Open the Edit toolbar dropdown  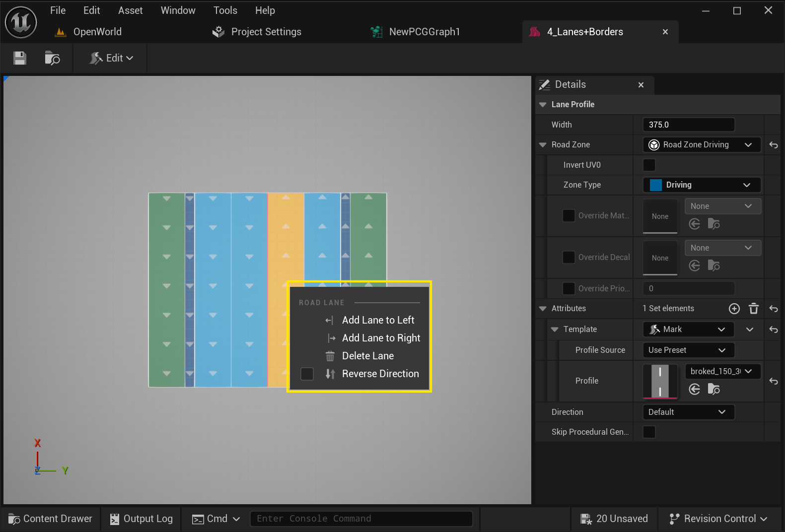click(x=112, y=58)
